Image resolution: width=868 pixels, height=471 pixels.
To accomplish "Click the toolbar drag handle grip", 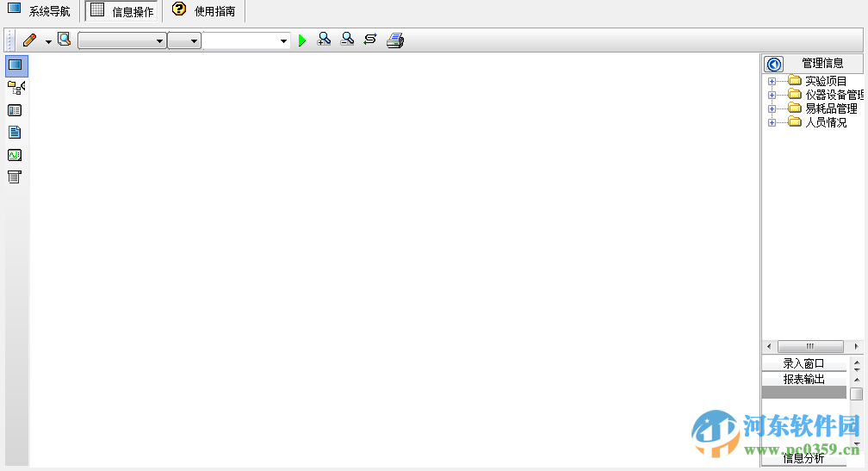I will point(9,40).
